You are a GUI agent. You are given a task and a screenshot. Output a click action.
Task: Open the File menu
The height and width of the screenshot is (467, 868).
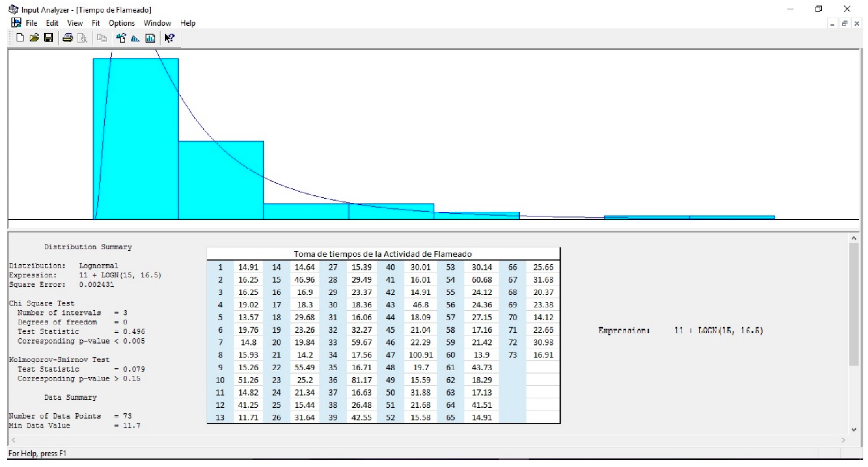31,23
